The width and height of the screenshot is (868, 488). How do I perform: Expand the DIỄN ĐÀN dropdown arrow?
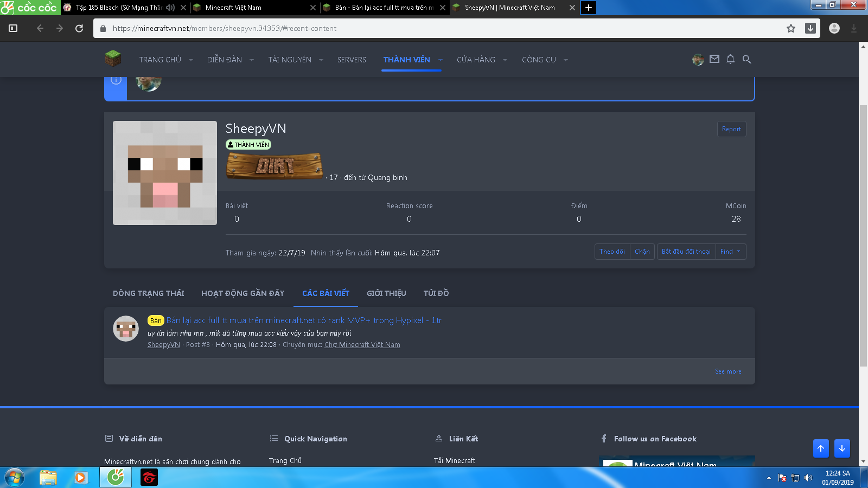(252, 60)
